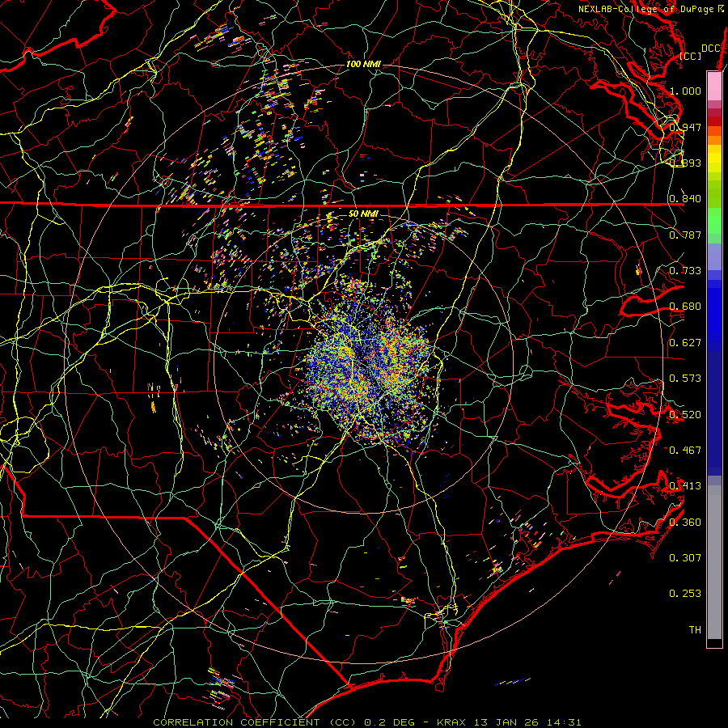Click the 0.253 scale value

tap(685, 594)
